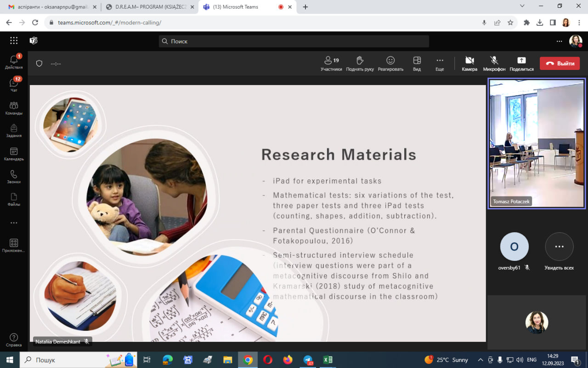
Task: Launch Microsoft Edge from the taskbar
Action: click(x=167, y=360)
